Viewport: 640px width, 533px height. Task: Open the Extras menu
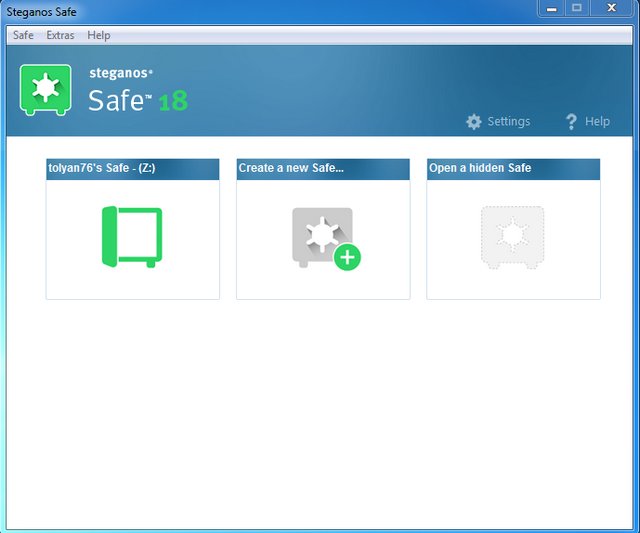[60, 35]
